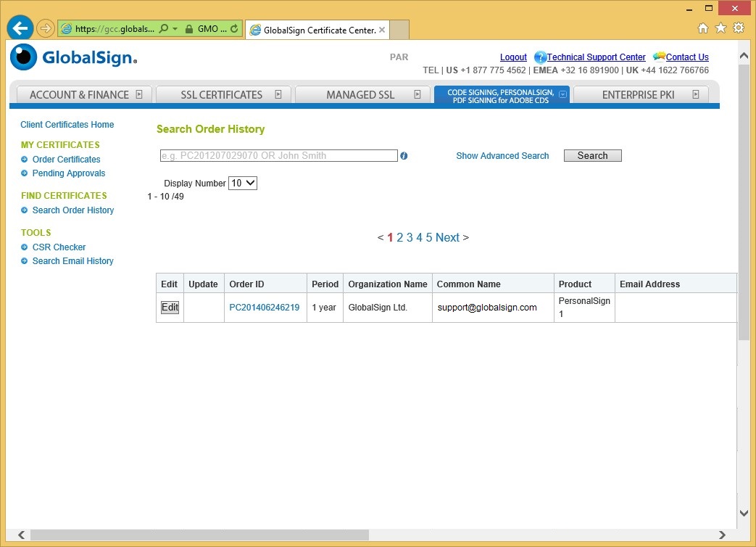Image resolution: width=756 pixels, height=547 pixels.
Task: Click vertical scrollbar up arrow
Action: coord(744,55)
